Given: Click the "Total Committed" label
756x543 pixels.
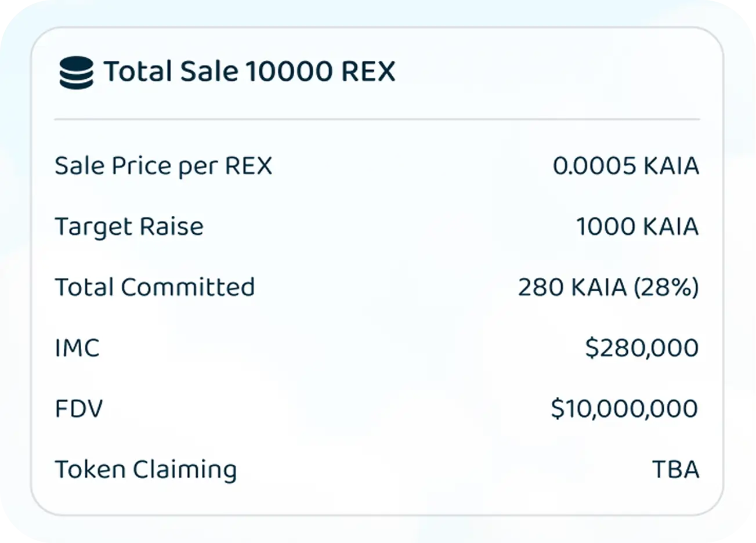Looking at the screenshot, I should pyautogui.click(x=154, y=287).
